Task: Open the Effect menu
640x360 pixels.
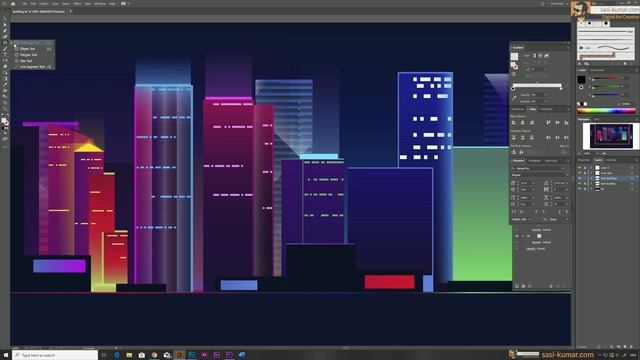Action: point(77,4)
